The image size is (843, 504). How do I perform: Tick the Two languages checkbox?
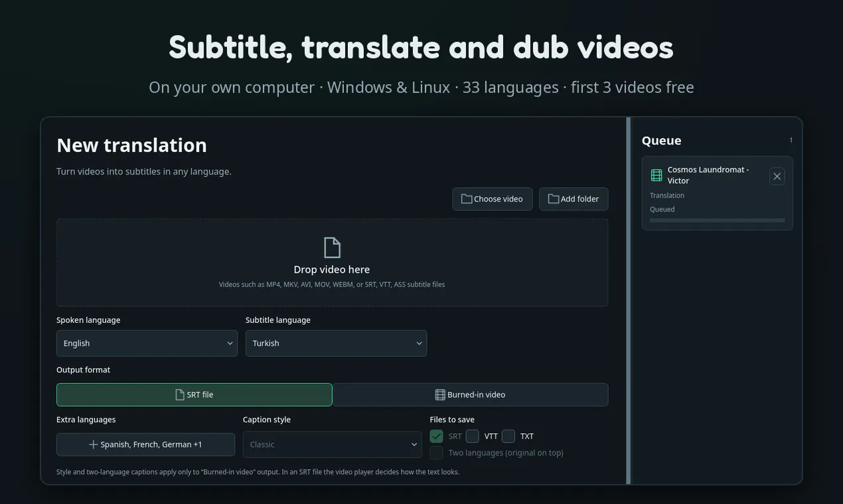coord(436,453)
